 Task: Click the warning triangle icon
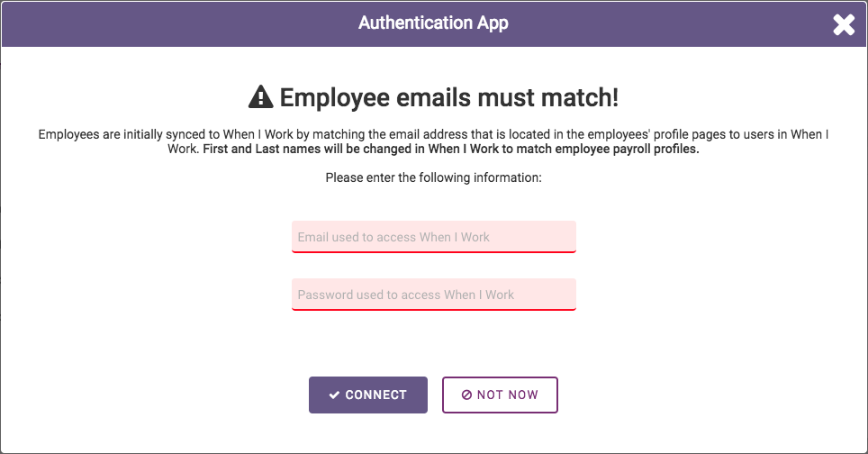[x=261, y=97]
